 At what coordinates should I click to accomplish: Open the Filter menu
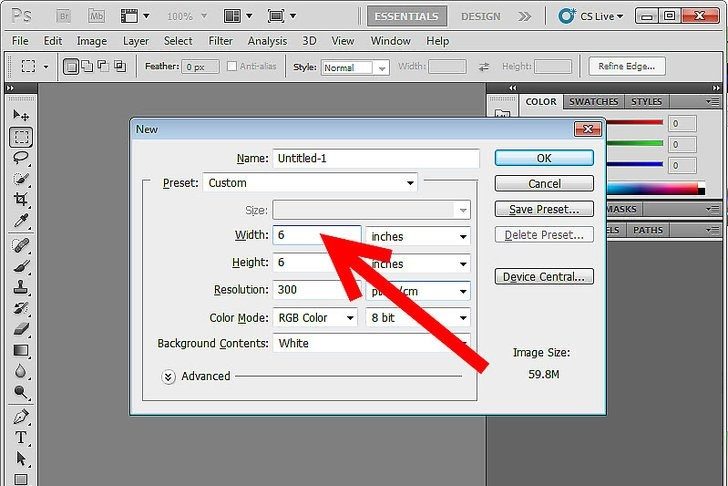(220, 41)
